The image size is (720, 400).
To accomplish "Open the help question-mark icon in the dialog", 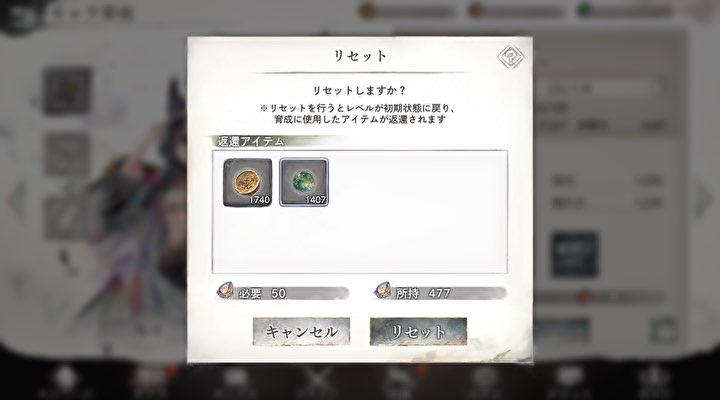I will point(511,57).
